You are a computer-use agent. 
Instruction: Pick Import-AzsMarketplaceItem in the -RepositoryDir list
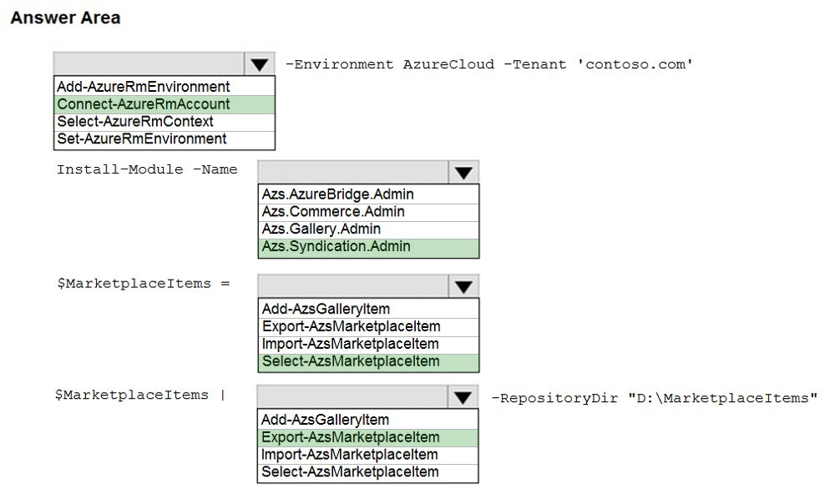click(x=368, y=455)
